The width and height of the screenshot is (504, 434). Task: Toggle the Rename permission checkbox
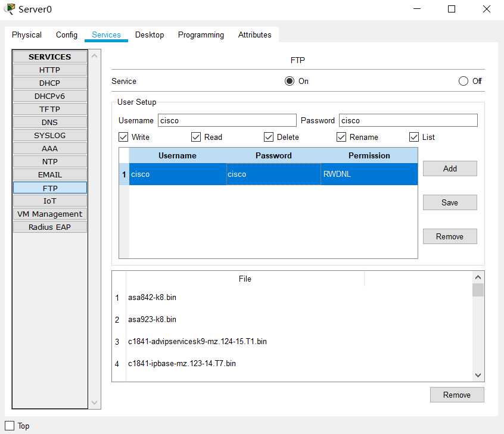341,137
